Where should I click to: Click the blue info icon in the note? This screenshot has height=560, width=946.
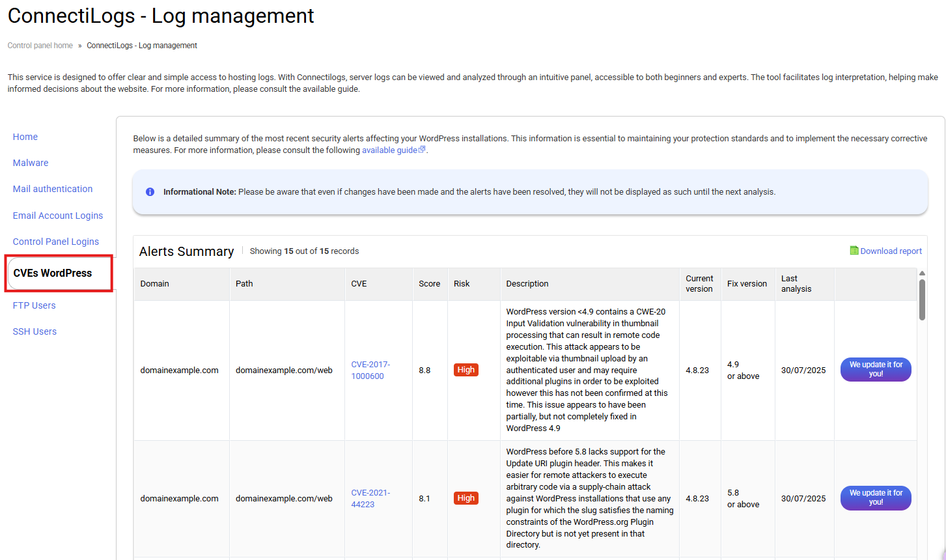point(150,192)
